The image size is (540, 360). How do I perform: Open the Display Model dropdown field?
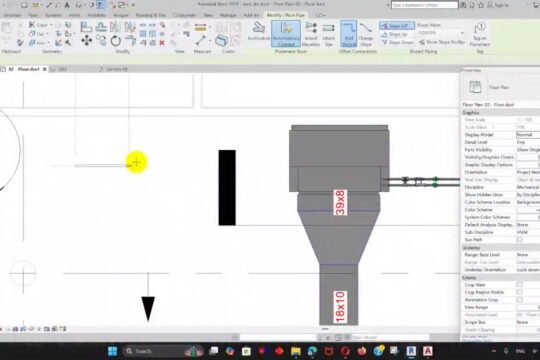[528, 135]
